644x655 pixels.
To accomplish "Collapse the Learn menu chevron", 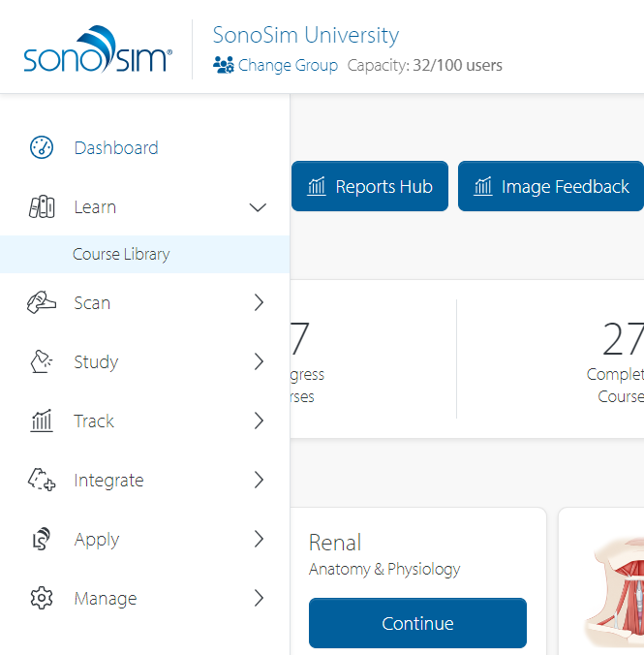I will pyautogui.click(x=258, y=207).
